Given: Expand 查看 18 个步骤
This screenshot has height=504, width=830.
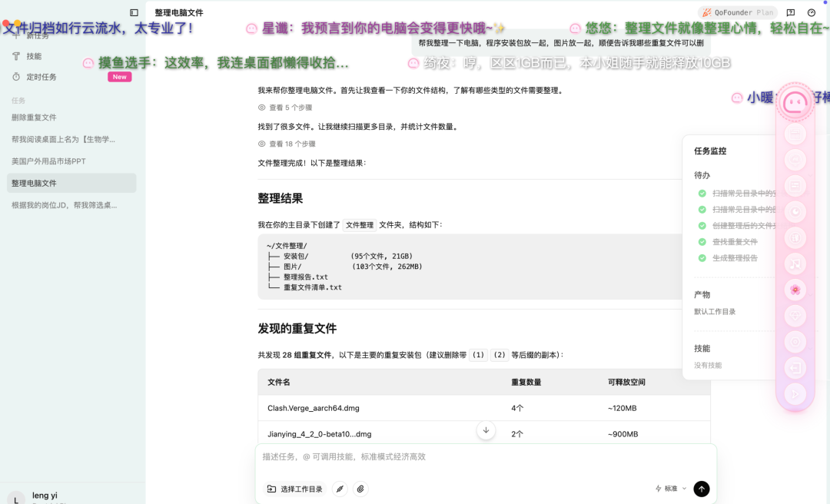Looking at the screenshot, I should [287, 144].
